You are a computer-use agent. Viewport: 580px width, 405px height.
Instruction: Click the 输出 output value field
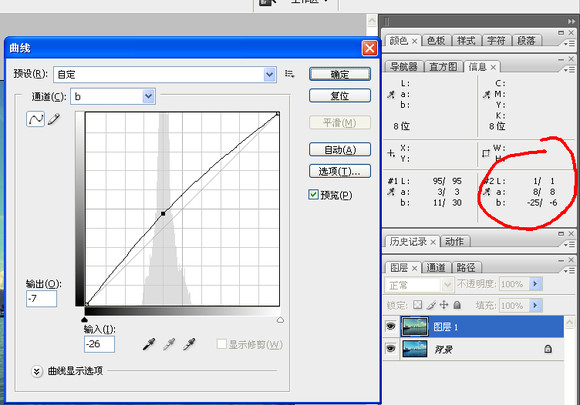coord(41,298)
